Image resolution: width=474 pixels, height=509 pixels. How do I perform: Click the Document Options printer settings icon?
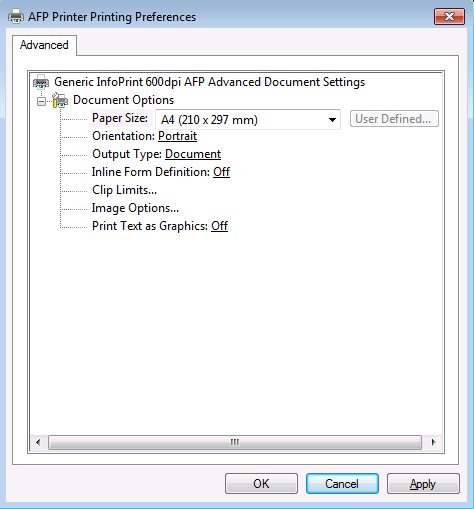pos(60,100)
